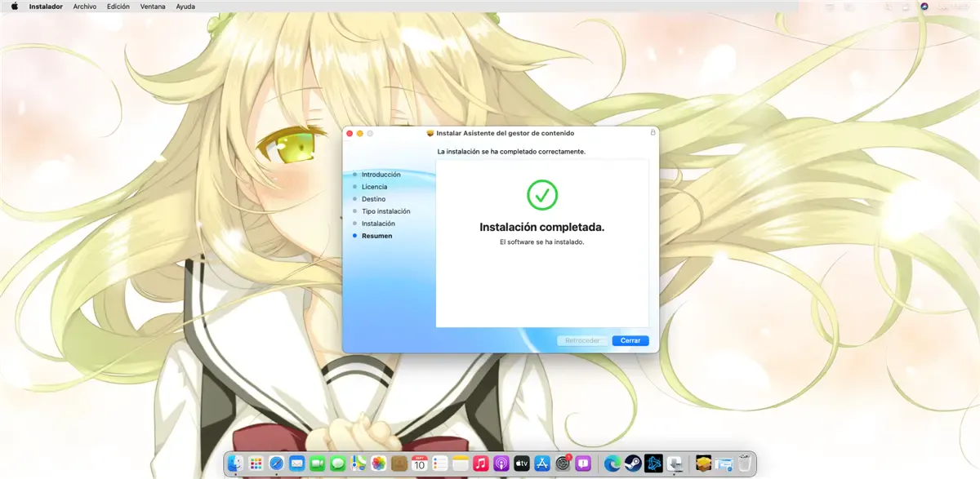Open System Preferences from the Dock
This screenshot has width=980, height=479.
563,463
